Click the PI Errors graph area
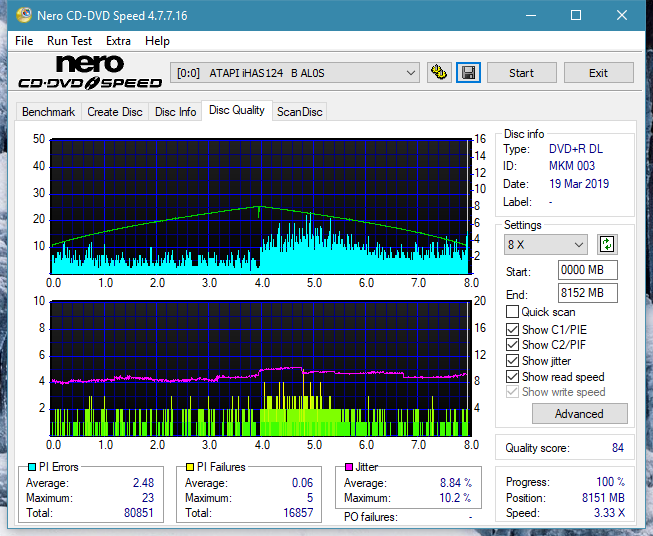This screenshot has height=536, width=653. click(x=261, y=206)
